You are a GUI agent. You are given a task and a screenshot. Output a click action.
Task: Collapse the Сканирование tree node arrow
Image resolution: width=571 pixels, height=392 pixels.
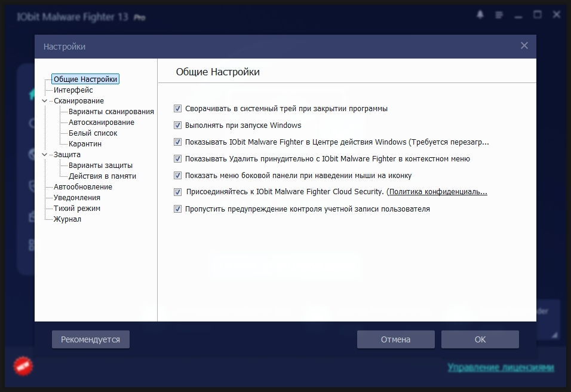click(x=45, y=101)
